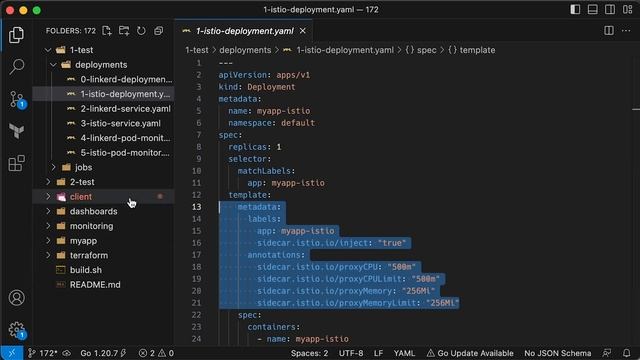The height and width of the screenshot is (360, 640).
Task: Open the editor more actions menu
Action: click(x=626, y=31)
